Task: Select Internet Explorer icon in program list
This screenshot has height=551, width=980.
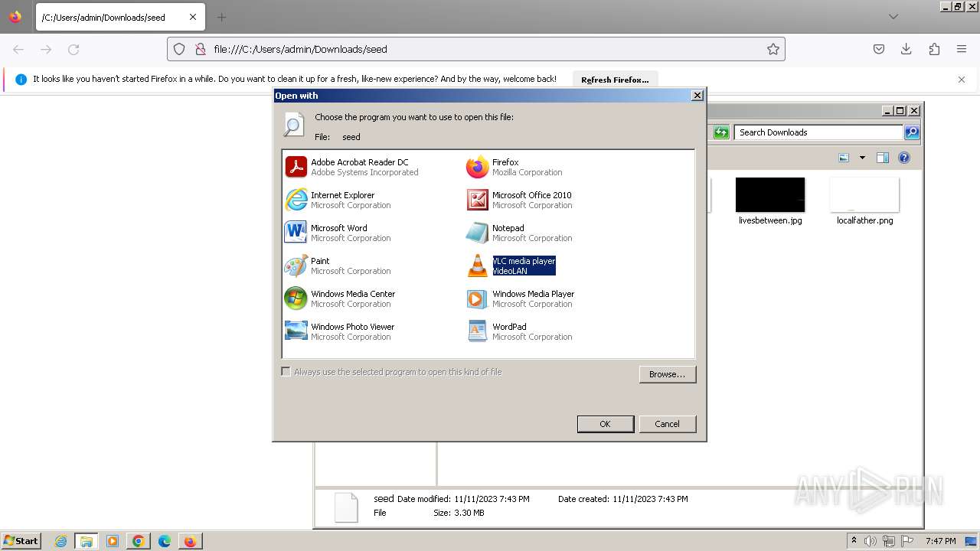Action: (296, 200)
